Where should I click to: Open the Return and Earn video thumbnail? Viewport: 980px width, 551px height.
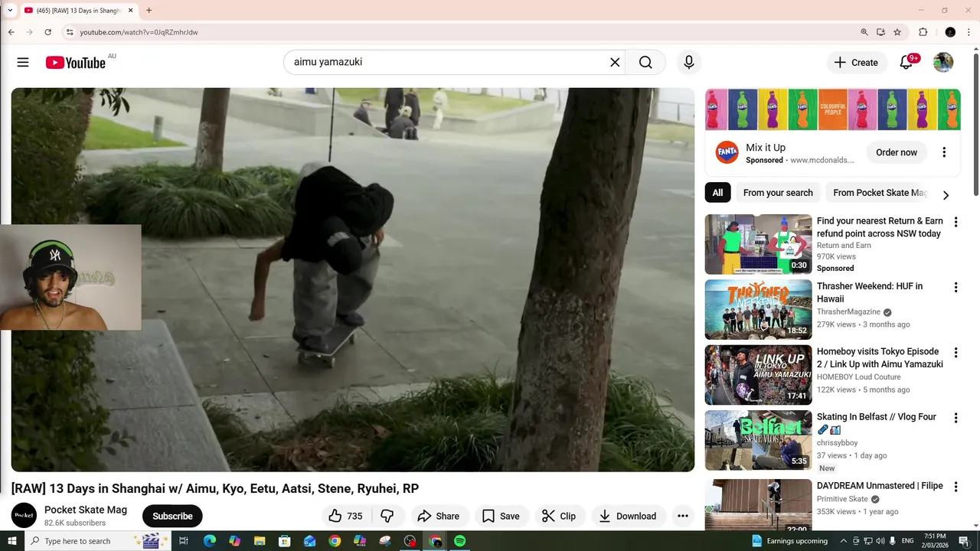[758, 244]
